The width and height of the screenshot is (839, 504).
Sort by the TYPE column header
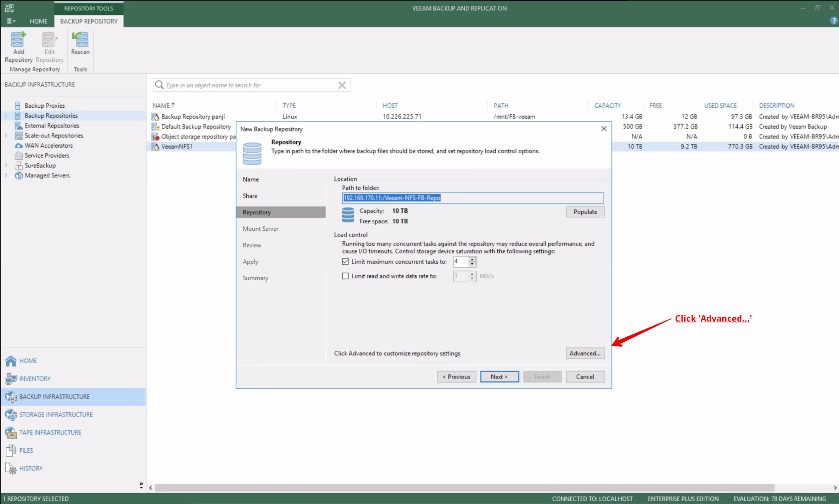(289, 106)
